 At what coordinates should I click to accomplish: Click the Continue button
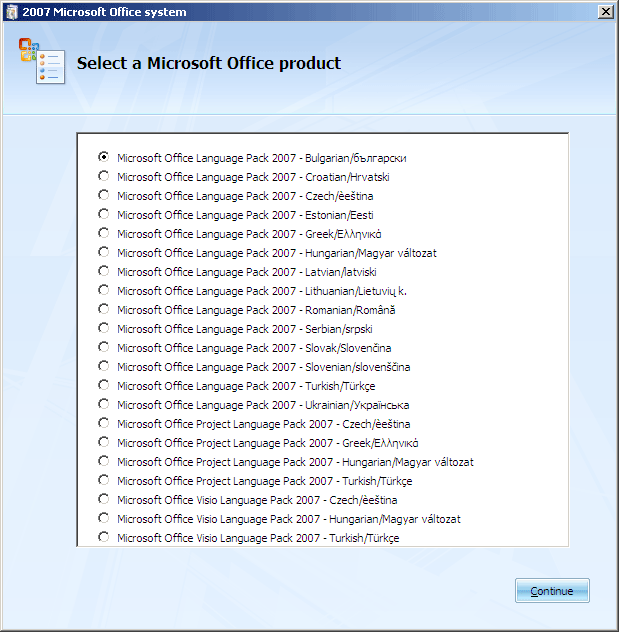pos(552,590)
